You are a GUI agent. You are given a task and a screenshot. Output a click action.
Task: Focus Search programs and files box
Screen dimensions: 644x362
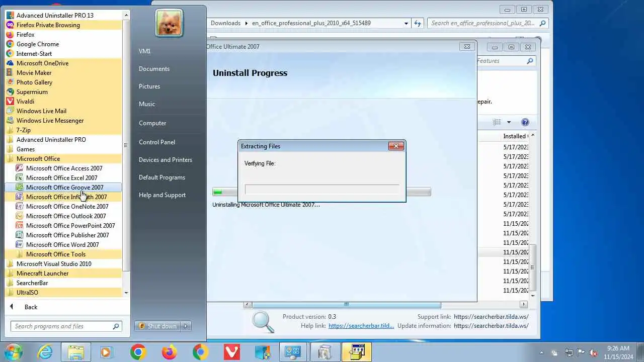pyautogui.click(x=66, y=326)
